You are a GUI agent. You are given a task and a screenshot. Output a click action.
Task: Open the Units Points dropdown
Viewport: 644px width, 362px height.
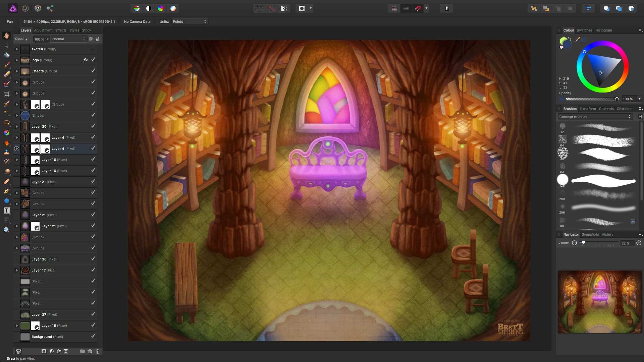point(190,21)
